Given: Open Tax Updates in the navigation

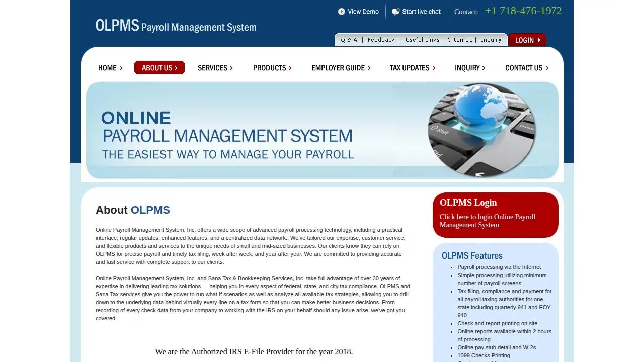Looking at the screenshot, I should coord(413,68).
